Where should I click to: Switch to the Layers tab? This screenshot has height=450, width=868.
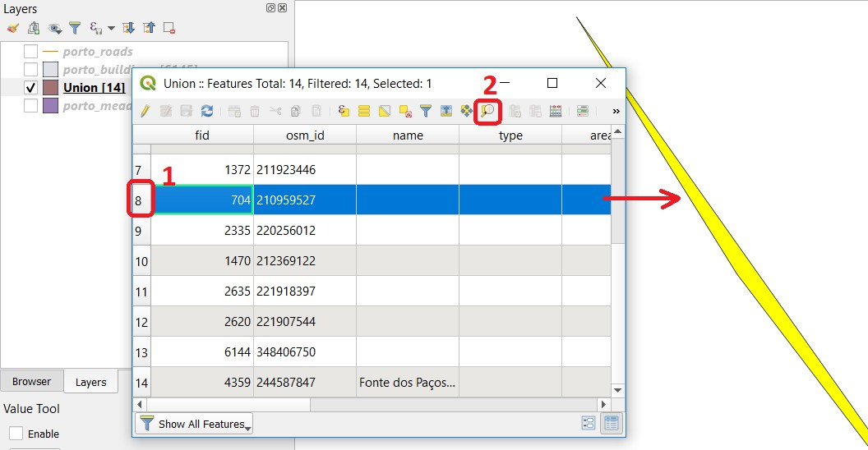pos(90,382)
